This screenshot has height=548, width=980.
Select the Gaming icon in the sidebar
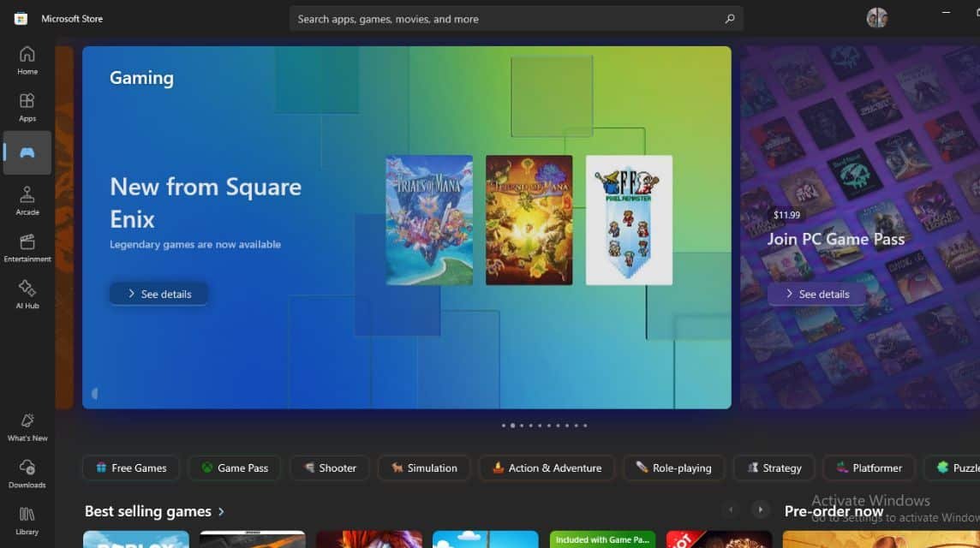(x=27, y=152)
